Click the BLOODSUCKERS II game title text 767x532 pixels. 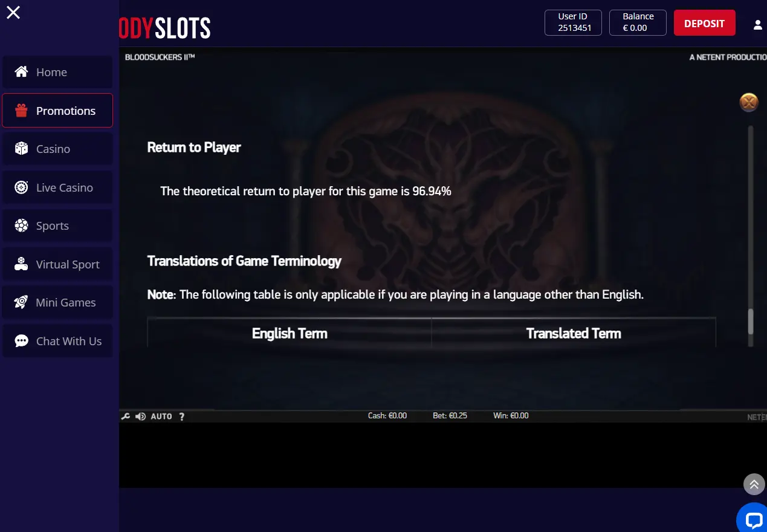click(x=160, y=57)
